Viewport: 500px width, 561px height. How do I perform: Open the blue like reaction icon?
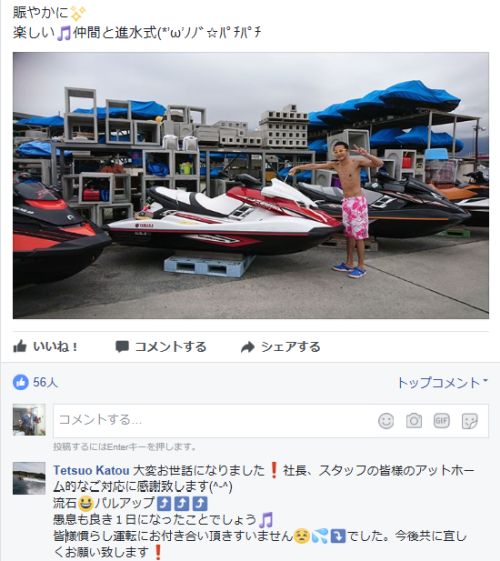click(x=21, y=382)
